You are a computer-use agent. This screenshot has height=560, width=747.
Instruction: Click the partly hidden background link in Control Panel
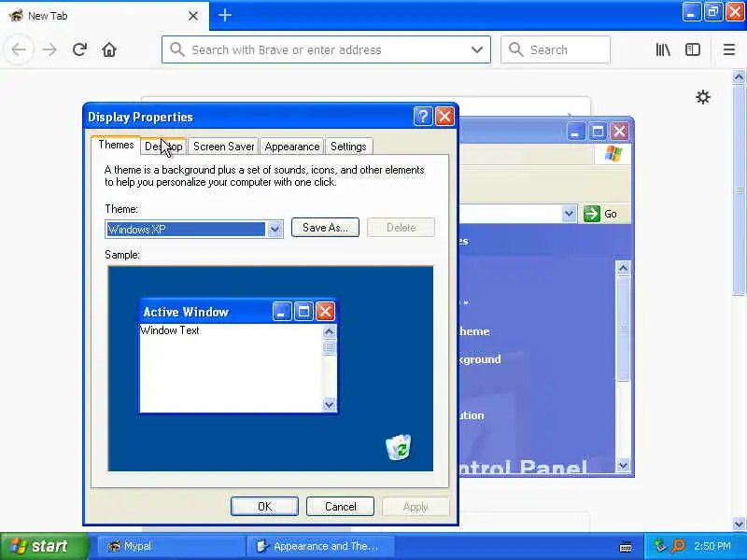(479, 359)
